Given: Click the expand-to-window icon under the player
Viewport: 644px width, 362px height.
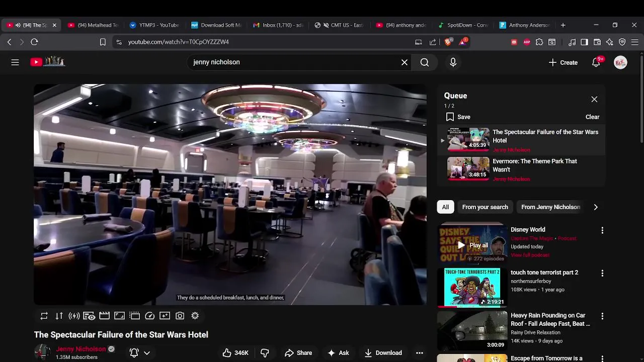Looking at the screenshot, I should (120, 316).
